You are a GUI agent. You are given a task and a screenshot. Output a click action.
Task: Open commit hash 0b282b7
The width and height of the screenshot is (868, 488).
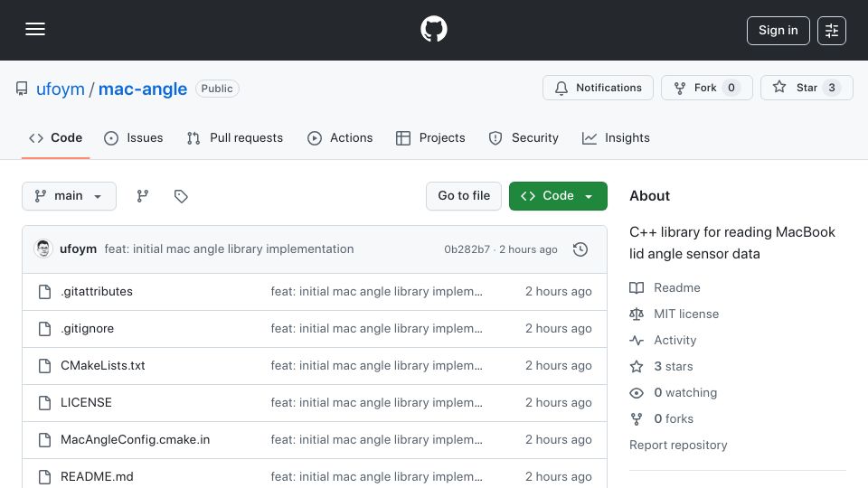pos(467,249)
